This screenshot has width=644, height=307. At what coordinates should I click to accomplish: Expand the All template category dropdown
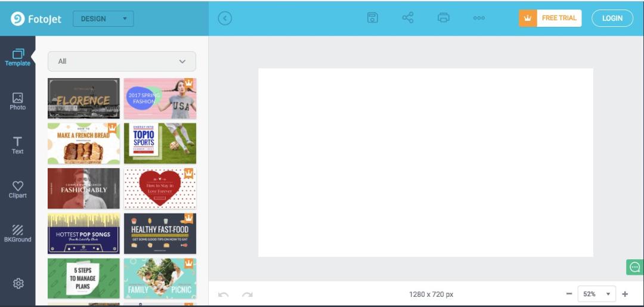pyautogui.click(x=122, y=61)
